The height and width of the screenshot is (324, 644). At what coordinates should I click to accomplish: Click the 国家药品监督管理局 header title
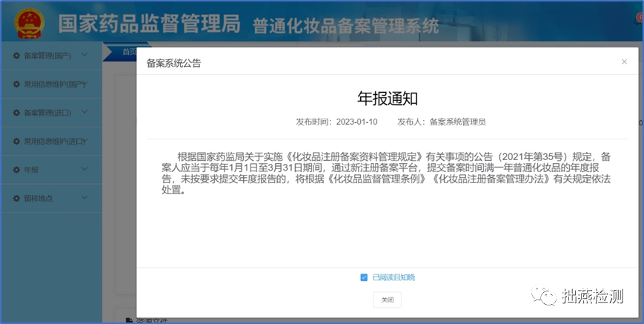point(149,24)
